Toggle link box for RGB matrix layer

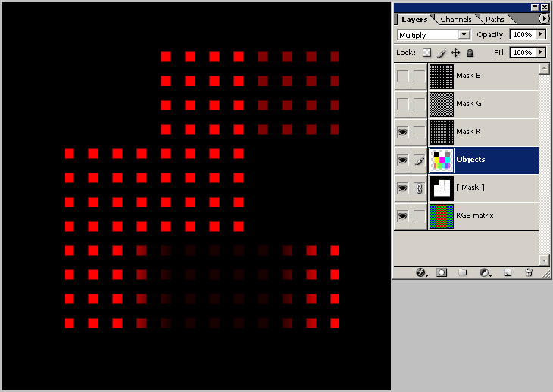pos(420,216)
